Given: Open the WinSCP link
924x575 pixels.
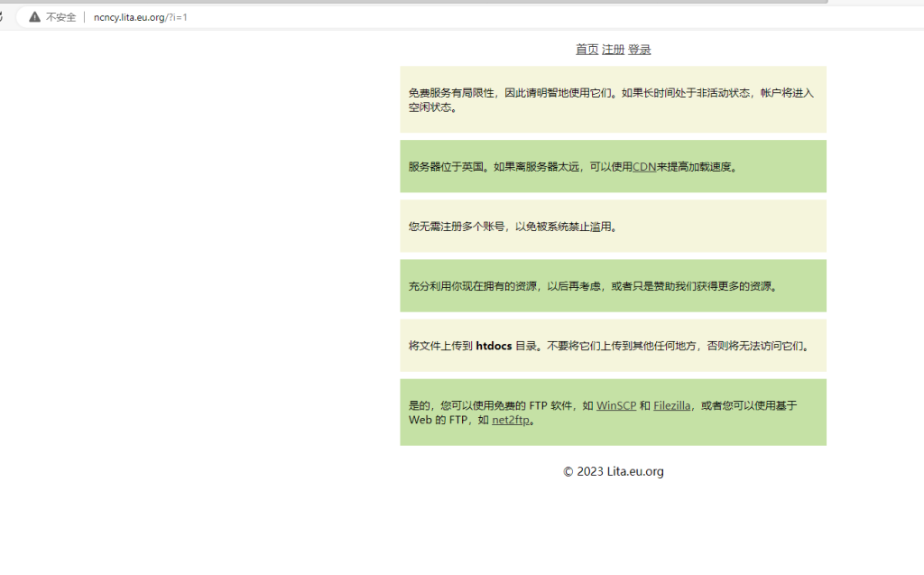Looking at the screenshot, I should point(616,406).
